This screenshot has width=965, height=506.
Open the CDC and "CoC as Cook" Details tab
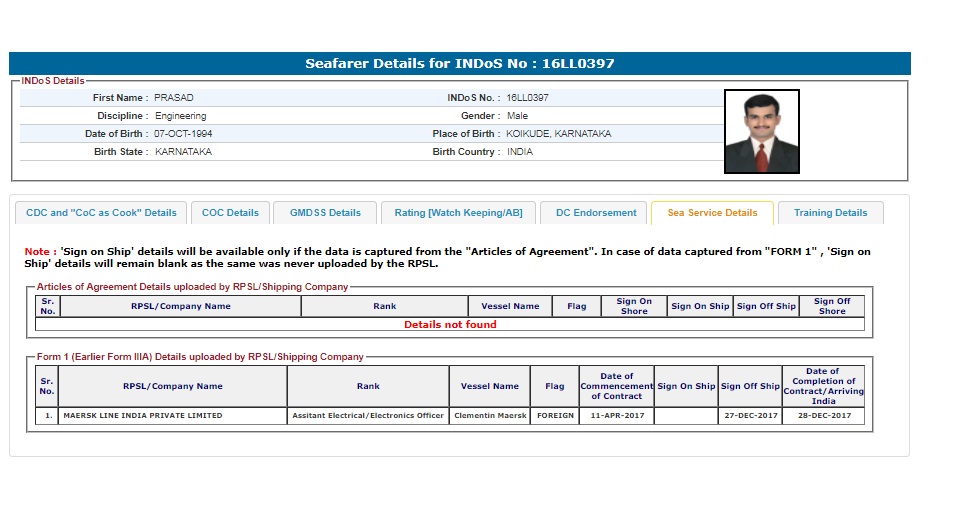[x=101, y=213]
